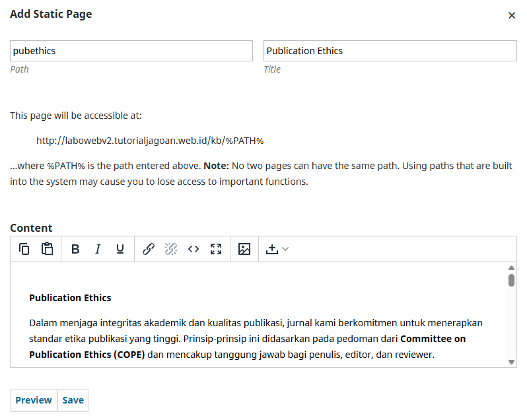Click the paragraph beginning 'Dalam menjaga integritas'

(256, 339)
